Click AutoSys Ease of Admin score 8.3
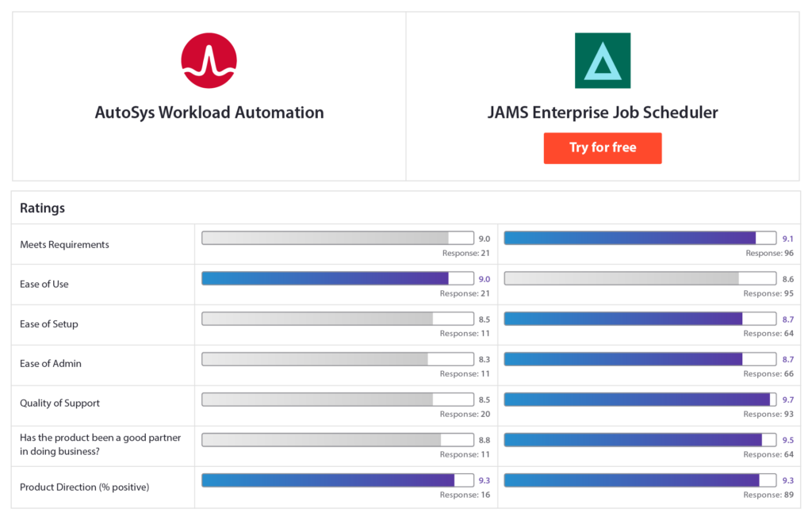 485,359
